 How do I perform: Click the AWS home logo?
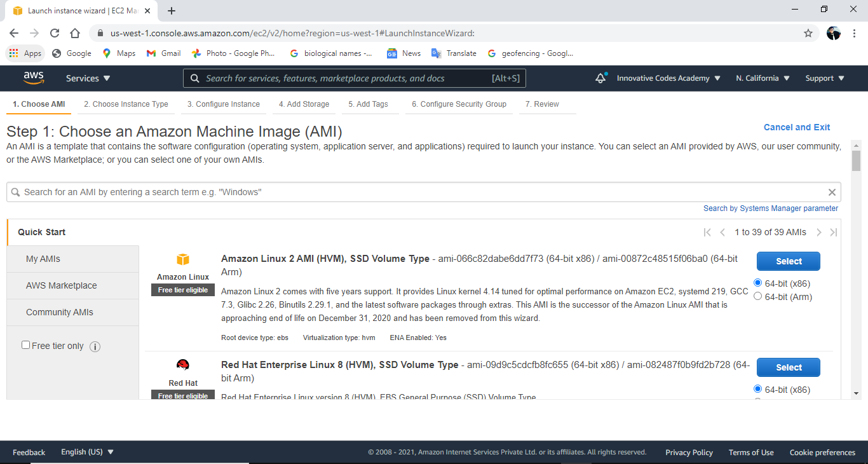pyautogui.click(x=33, y=78)
